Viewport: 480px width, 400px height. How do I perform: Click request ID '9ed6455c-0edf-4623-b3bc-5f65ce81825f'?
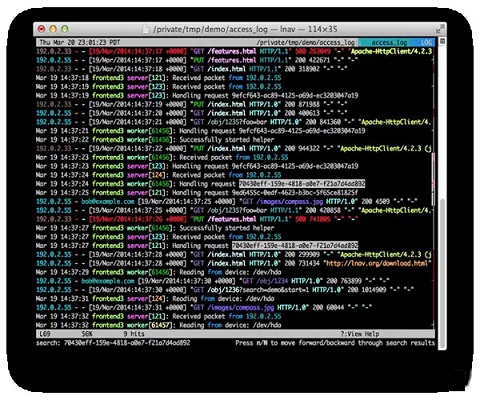pos(295,193)
